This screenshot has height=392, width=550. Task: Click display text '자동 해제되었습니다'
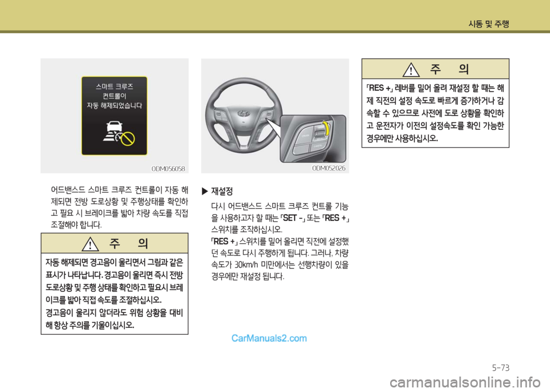coord(115,105)
